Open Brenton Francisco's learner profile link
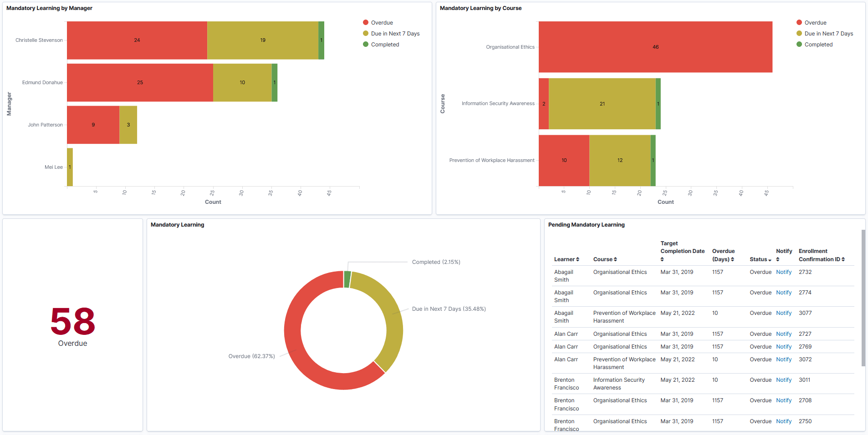Screen dimensions: 868x435 click(567, 384)
